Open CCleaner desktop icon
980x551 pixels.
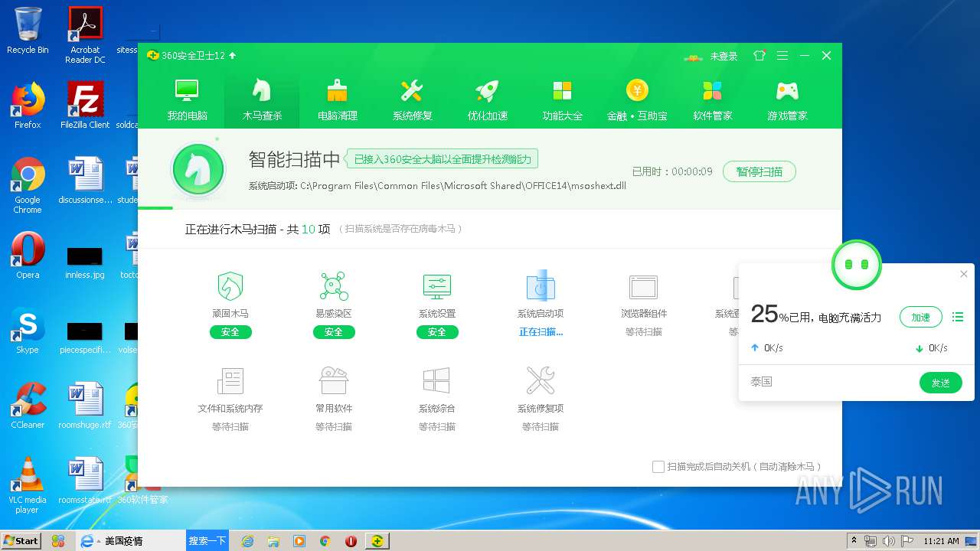point(28,406)
